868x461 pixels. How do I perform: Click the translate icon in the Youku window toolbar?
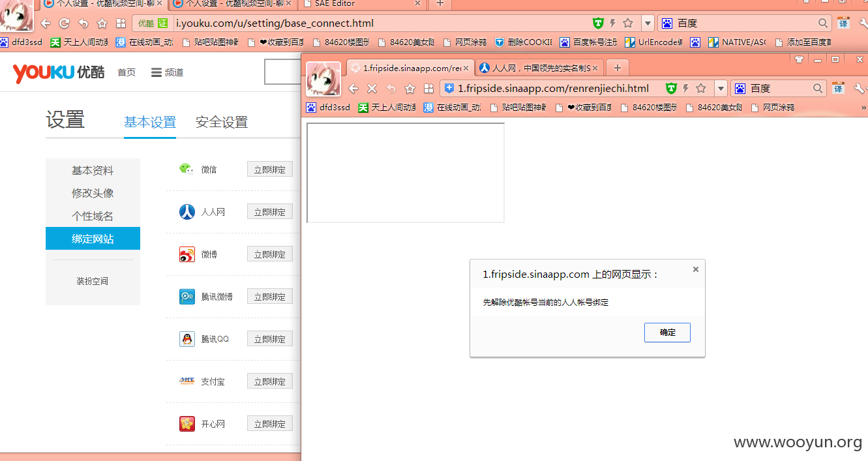click(x=843, y=23)
